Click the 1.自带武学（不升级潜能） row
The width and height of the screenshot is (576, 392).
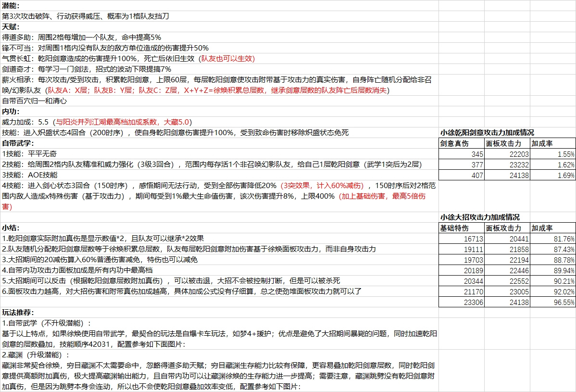point(219,323)
